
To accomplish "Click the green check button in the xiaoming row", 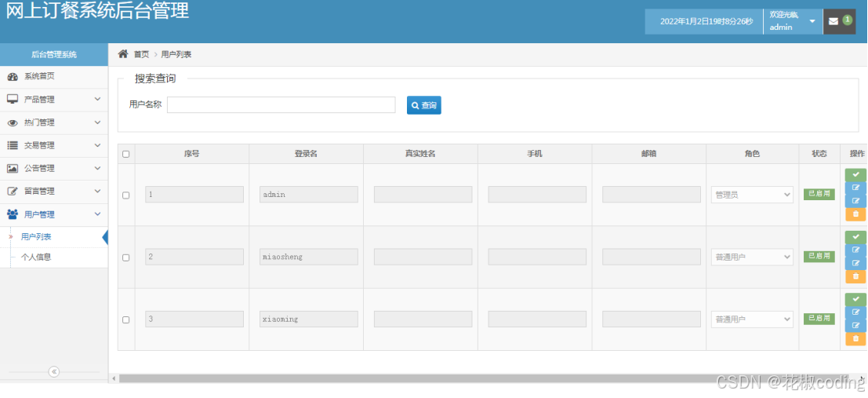I will click(x=855, y=299).
